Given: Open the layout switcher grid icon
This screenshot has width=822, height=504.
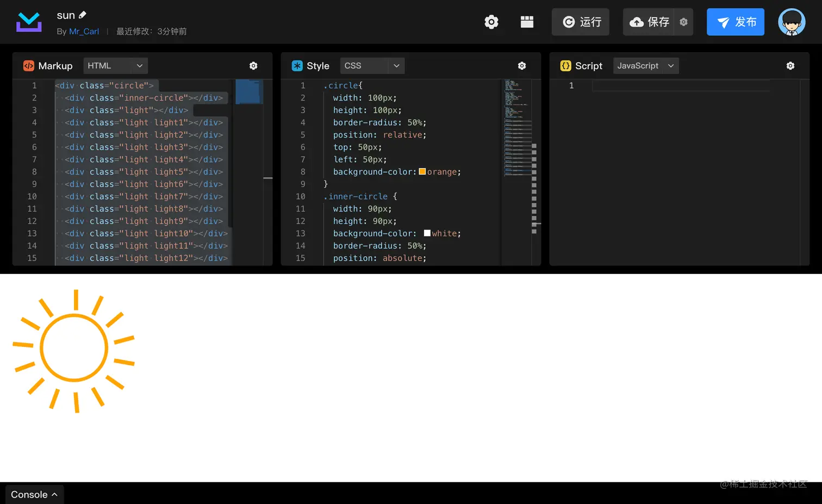Looking at the screenshot, I should 526,22.
